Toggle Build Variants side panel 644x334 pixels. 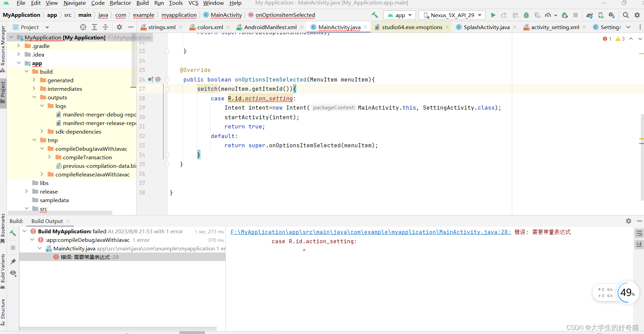click(x=3, y=271)
